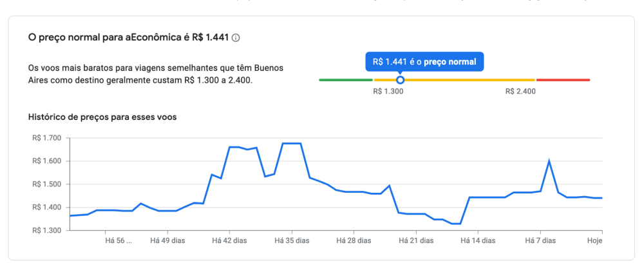Select the "Há 28 dias" axis label
Screen dimensions: 644x274
click(354, 240)
